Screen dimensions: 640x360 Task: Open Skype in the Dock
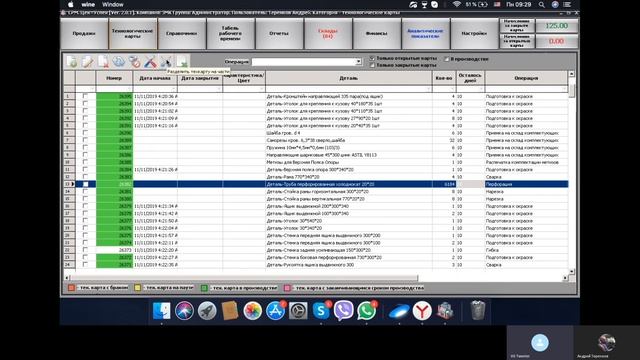[x=321, y=311]
